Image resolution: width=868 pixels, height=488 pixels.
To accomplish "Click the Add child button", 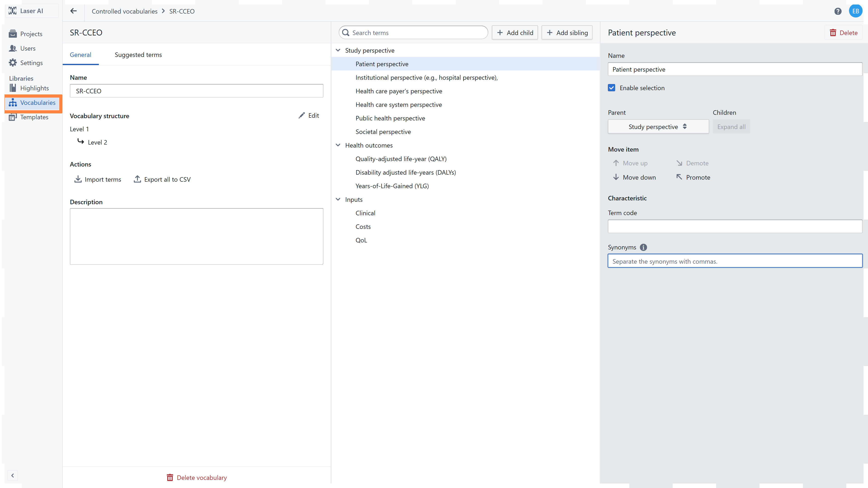I will click(x=514, y=33).
